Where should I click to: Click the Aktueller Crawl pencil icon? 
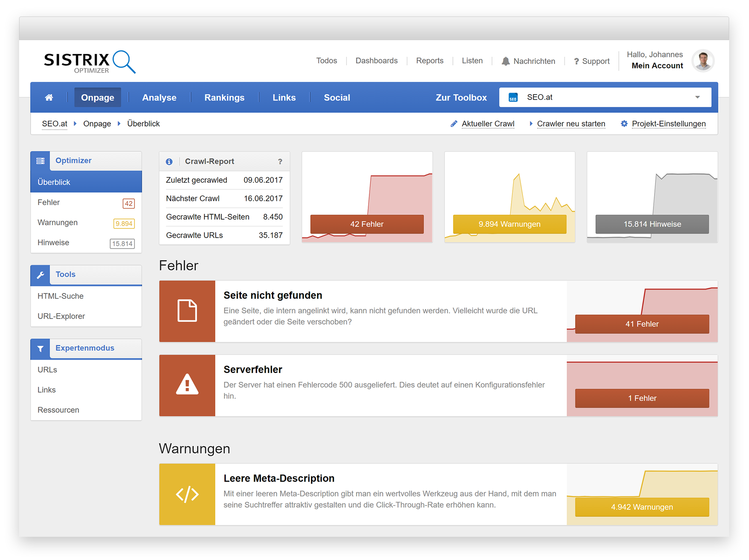point(454,124)
